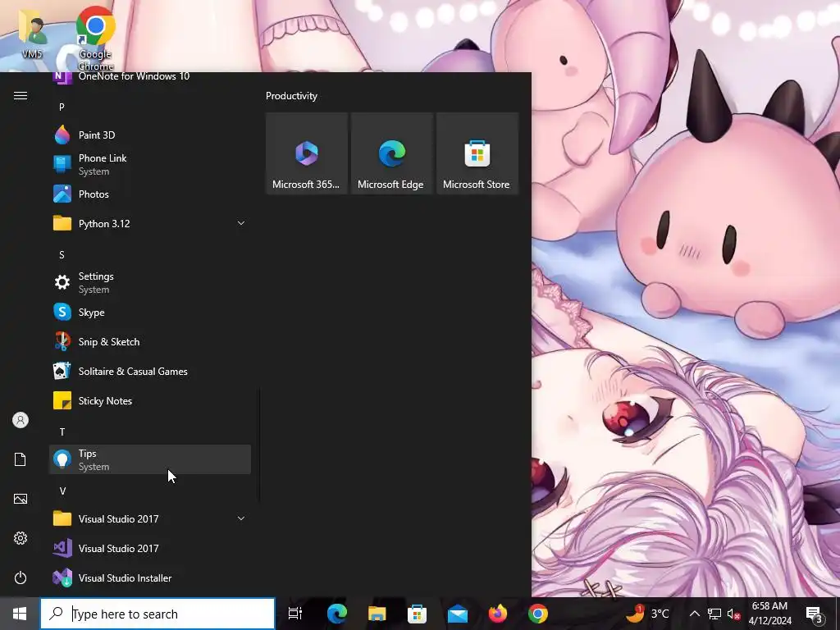This screenshot has height=630, width=840.
Task: Open the Microsoft Edge tile
Action: coord(392,153)
